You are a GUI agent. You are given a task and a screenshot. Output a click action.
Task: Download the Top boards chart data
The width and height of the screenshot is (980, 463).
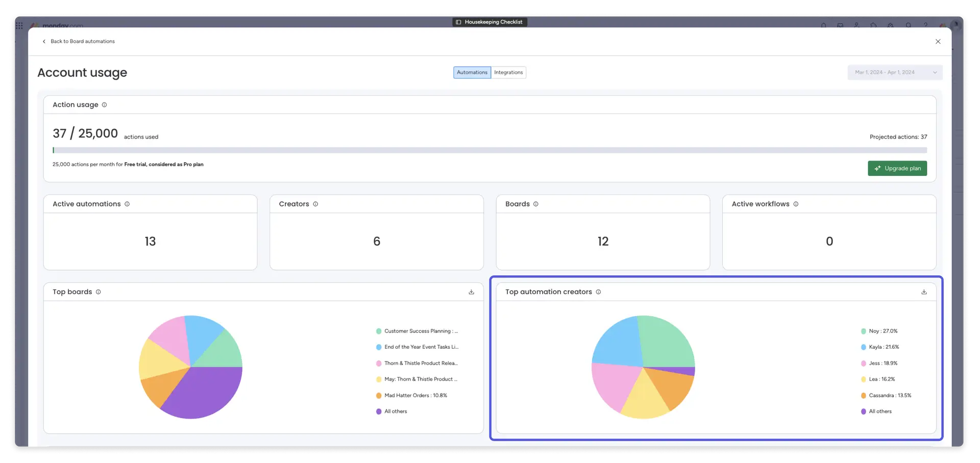coord(471,292)
